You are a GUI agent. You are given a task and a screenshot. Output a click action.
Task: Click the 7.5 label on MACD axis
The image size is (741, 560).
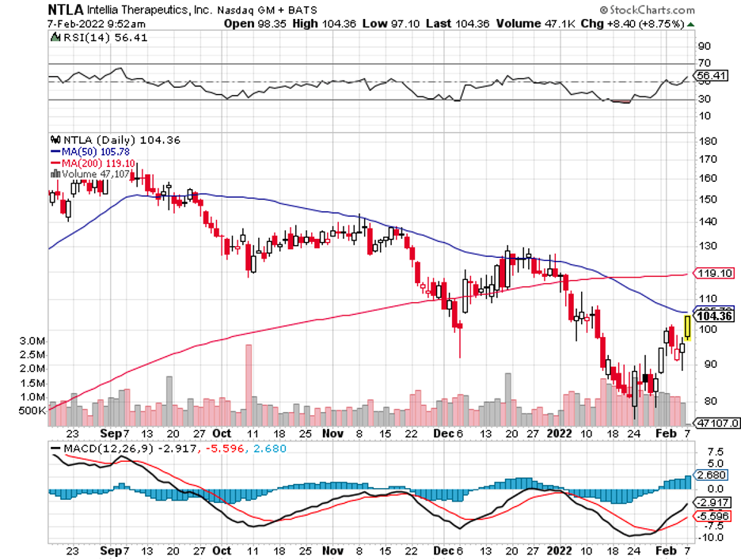715,452
